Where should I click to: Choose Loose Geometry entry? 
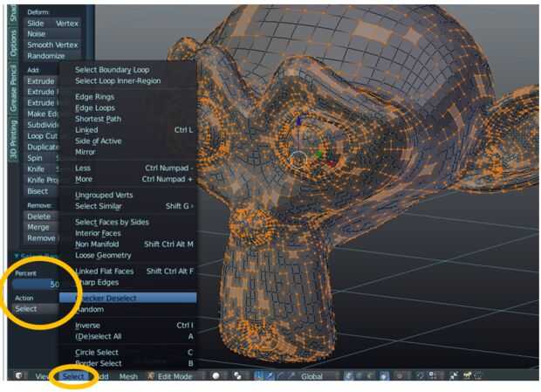click(127, 255)
